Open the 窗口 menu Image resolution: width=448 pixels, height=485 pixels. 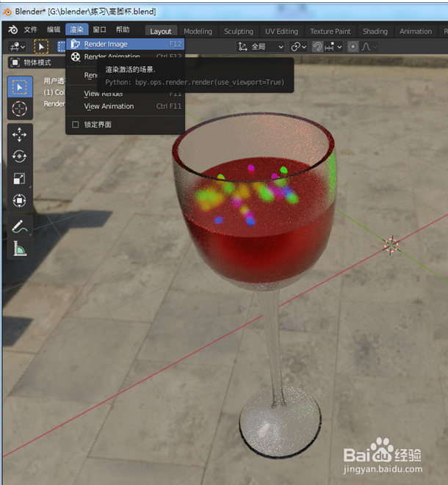(x=99, y=29)
